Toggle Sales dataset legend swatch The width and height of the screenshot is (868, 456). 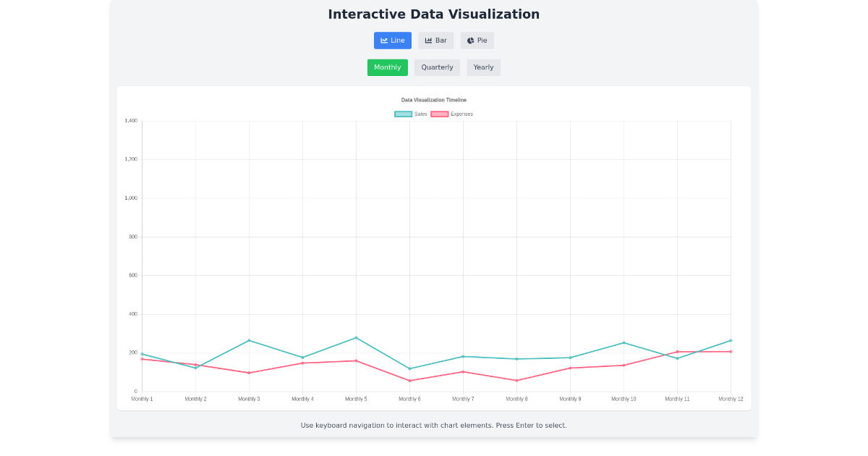click(403, 114)
